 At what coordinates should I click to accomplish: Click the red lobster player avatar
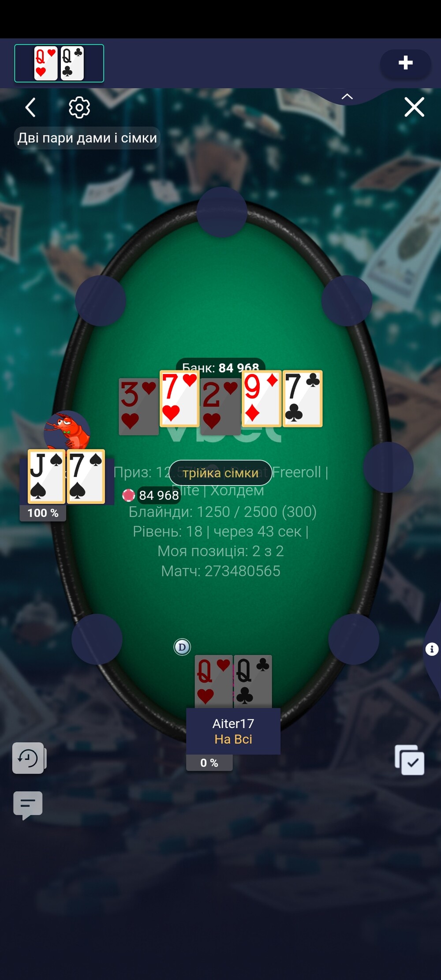[x=67, y=430]
